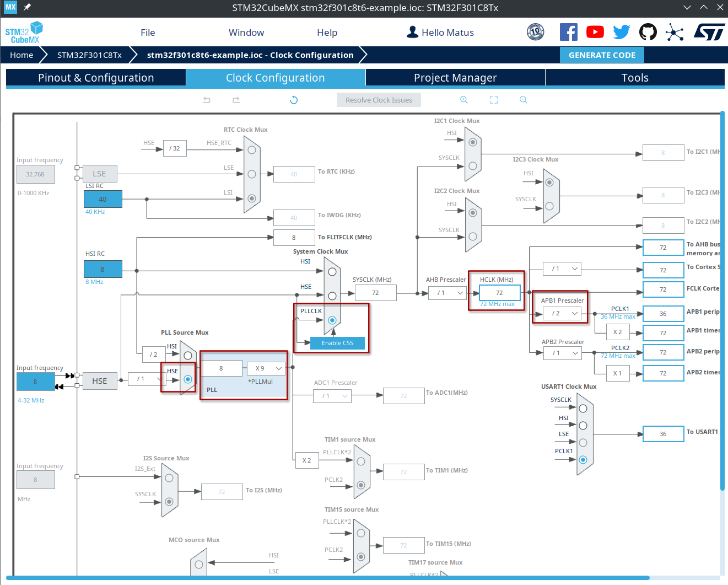The height and width of the screenshot is (585, 728).
Task: Select HSI input in PLL Source Mux
Action: [188, 356]
